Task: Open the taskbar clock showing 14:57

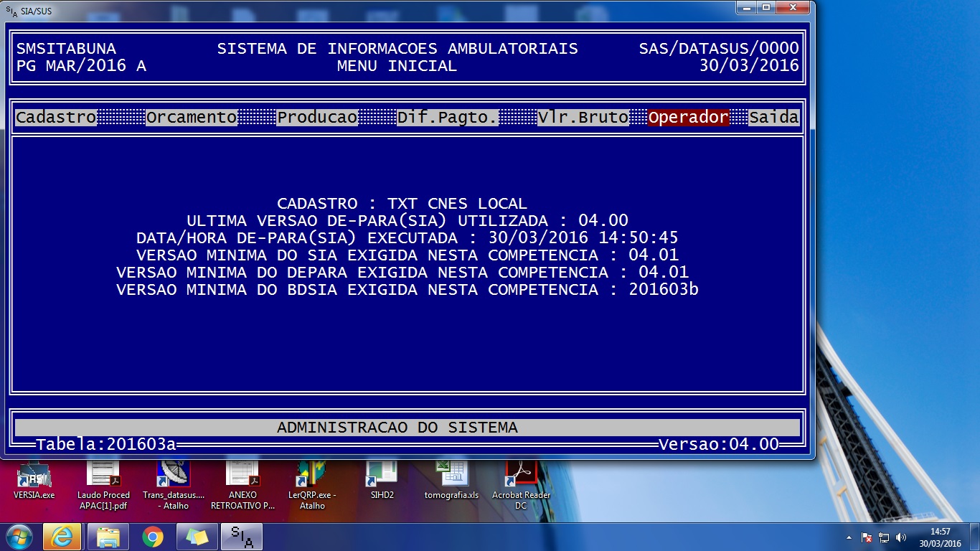Action: (940, 537)
